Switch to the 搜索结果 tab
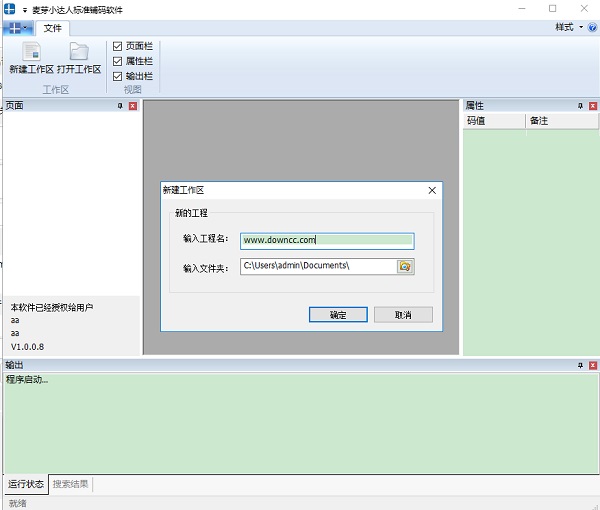The width and height of the screenshot is (600, 510). [x=70, y=484]
